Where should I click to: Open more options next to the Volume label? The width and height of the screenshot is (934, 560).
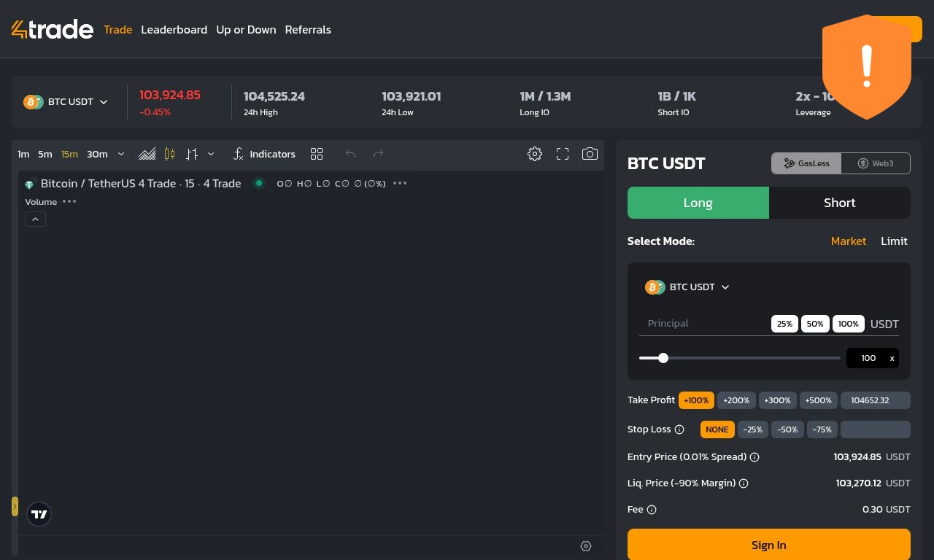pyautogui.click(x=69, y=201)
